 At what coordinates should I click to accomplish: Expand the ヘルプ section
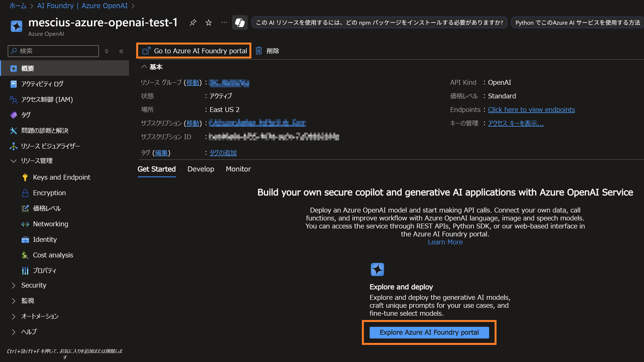tap(13, 332)
